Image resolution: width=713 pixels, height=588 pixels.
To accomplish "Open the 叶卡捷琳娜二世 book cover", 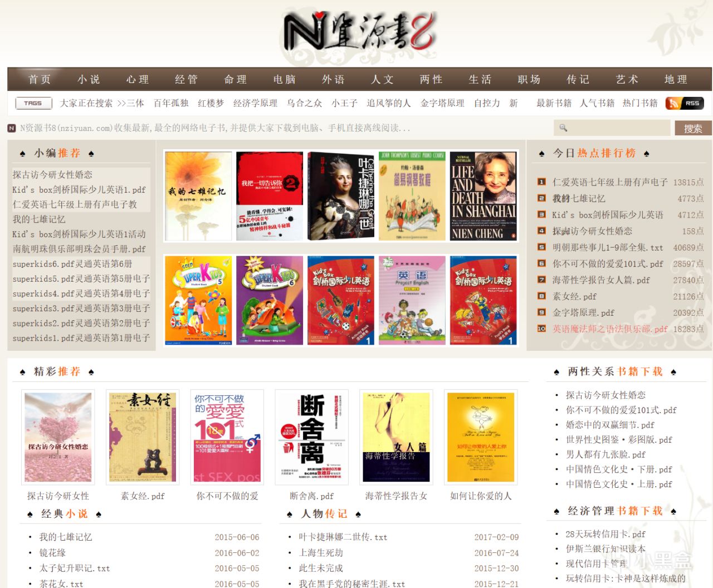I will coord(341,196).
